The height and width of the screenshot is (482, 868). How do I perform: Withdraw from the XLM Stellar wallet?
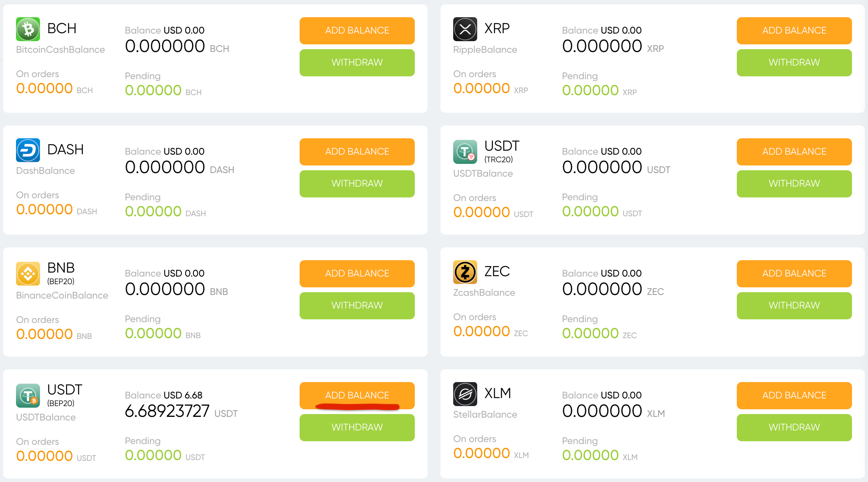click(x=794, y=428)
